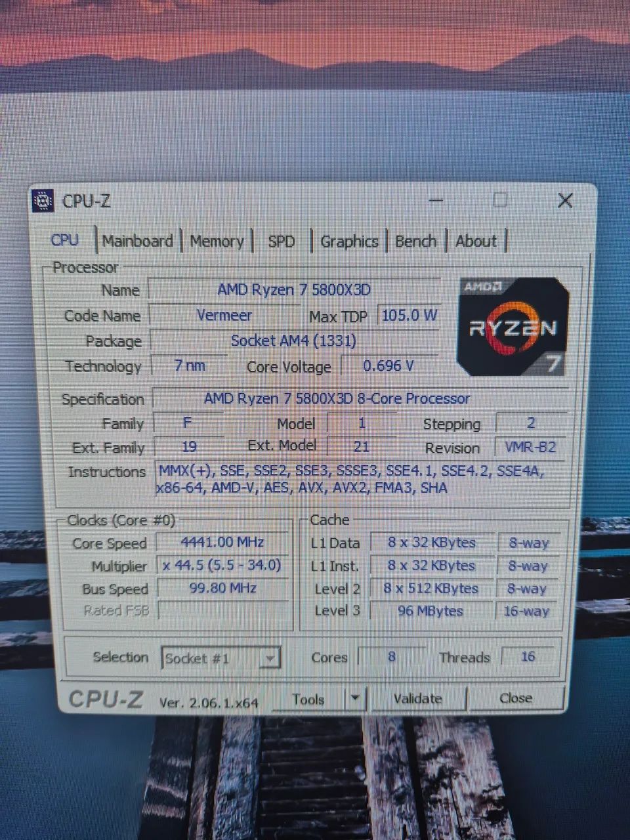Click the L1 Data value 8 x 32 KBytes
Screen dimensions: 630x840
(432, 543)
